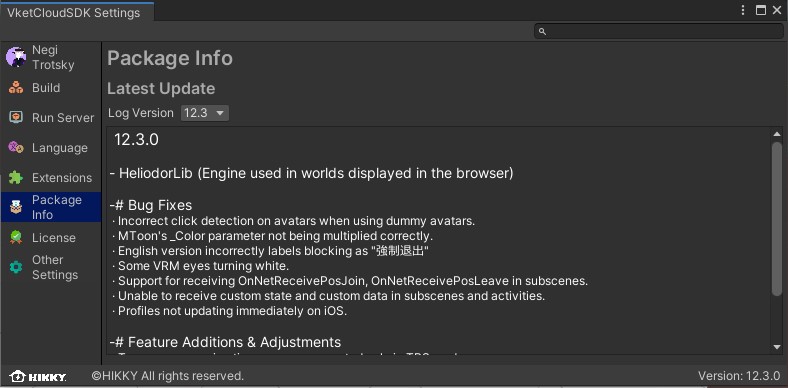Open Other Settings section
Viewport: 788px width, 388px height.
pyautogui.click(x=51, y=267)
